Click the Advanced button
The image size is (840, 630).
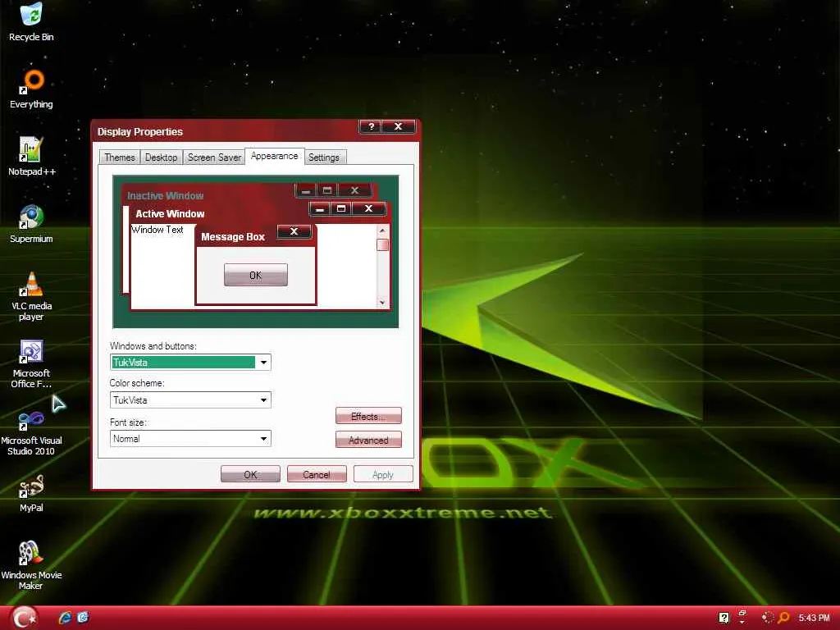(x=368, y=440)
